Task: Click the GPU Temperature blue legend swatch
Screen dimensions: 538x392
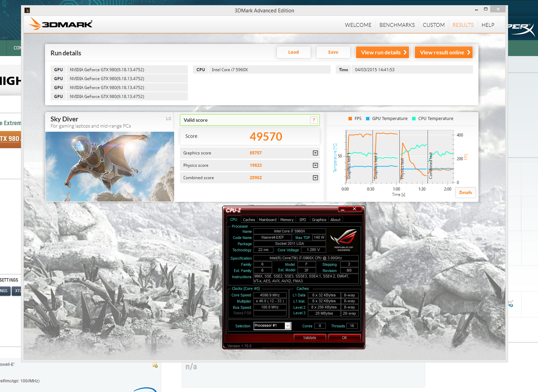Action: [x=368, y=119]
